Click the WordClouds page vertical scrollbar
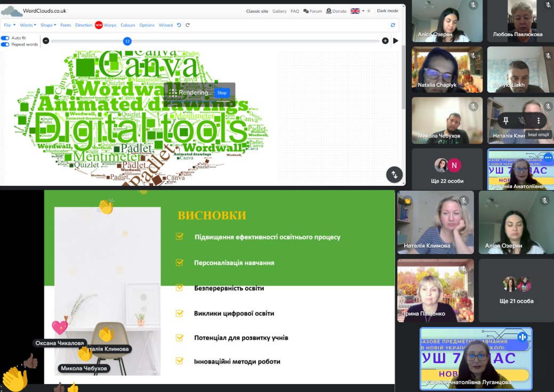 404,78
